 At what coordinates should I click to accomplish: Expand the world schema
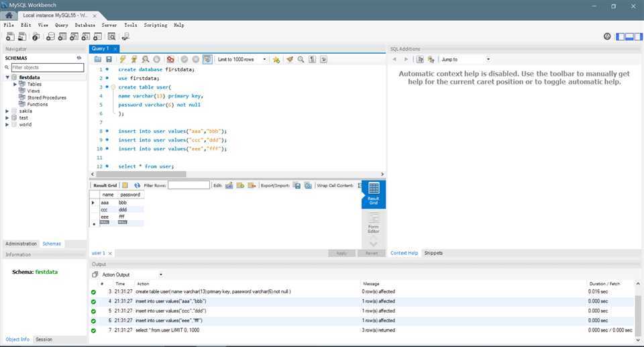(7, 125)
